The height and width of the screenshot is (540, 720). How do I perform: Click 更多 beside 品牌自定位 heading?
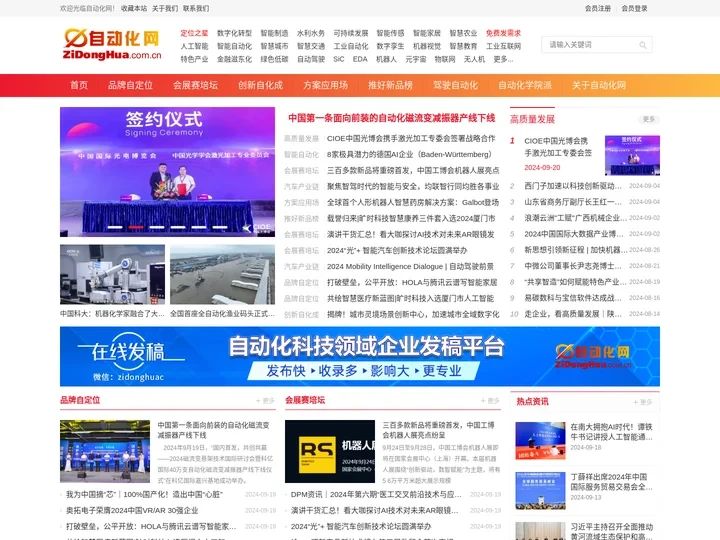(265, 401)
